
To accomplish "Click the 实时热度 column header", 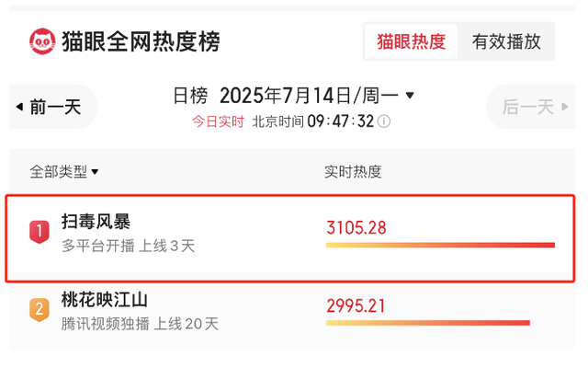I will 353,171.
